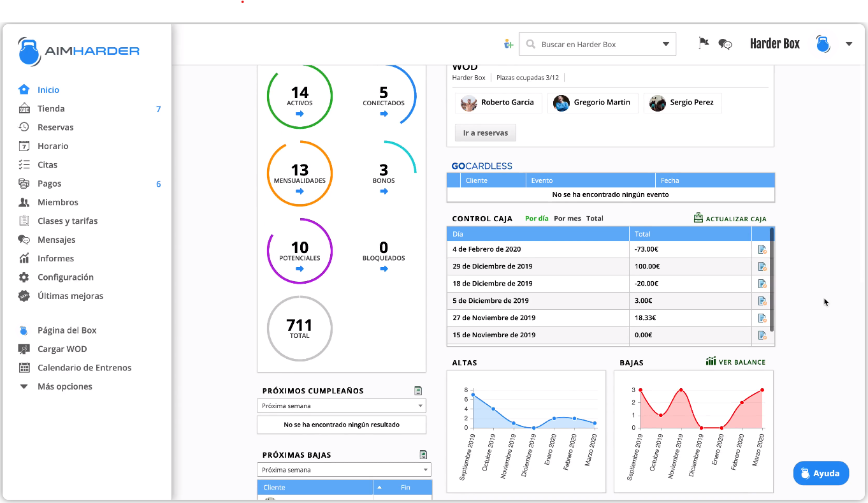The image size is (868, 503).
Task: Open the Próxima semana dropdown under Próximos Cumpleaños
Action: 341,405
